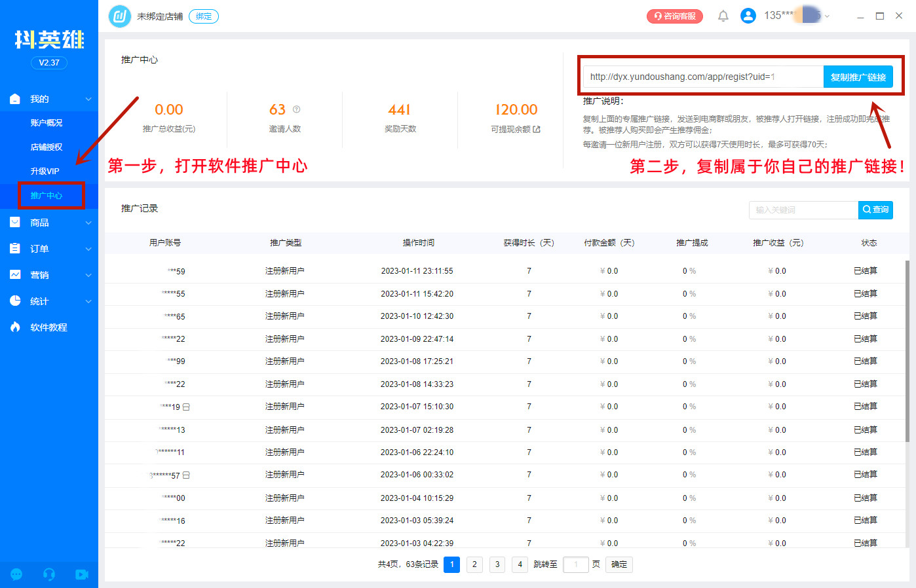The width and height of the screenshot is (916, 588).
Task: Click the small icon beside account ******57
Action: coord(186,475)
